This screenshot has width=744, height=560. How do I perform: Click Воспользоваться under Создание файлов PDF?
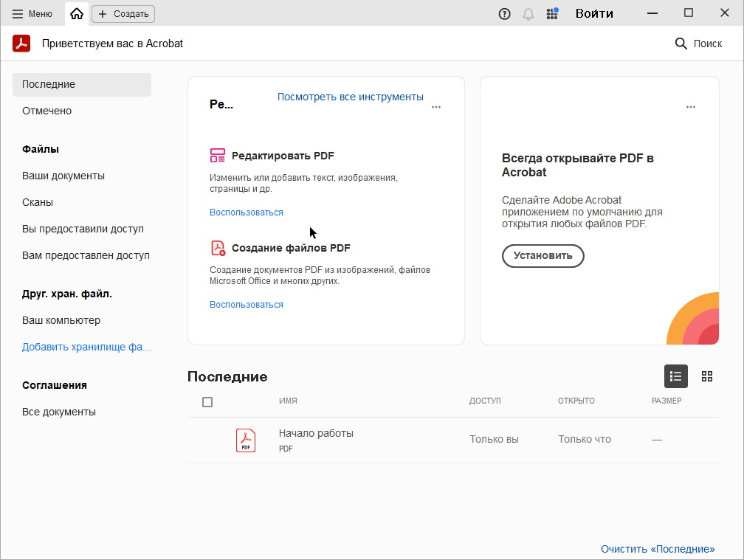tap(247, 305)
